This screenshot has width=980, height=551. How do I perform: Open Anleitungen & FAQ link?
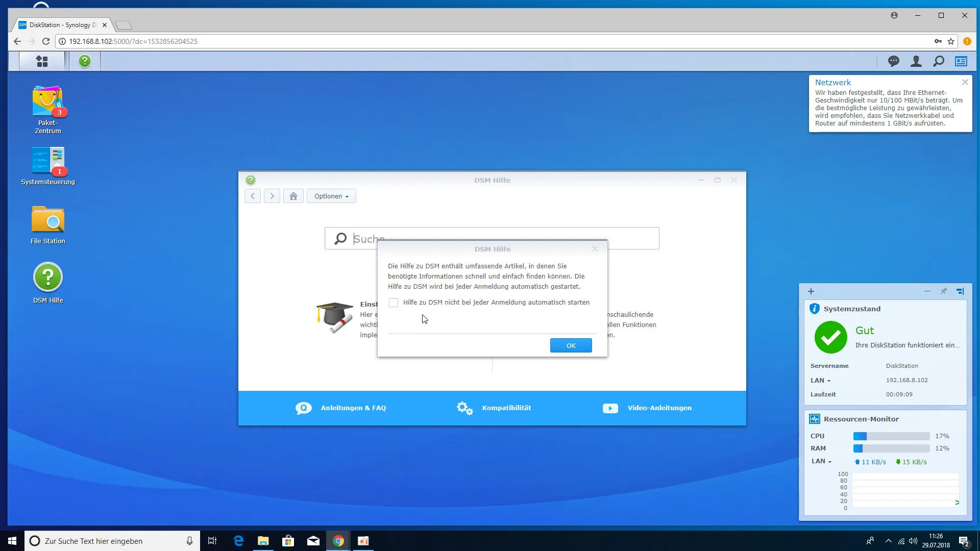(x=341, y=408)
